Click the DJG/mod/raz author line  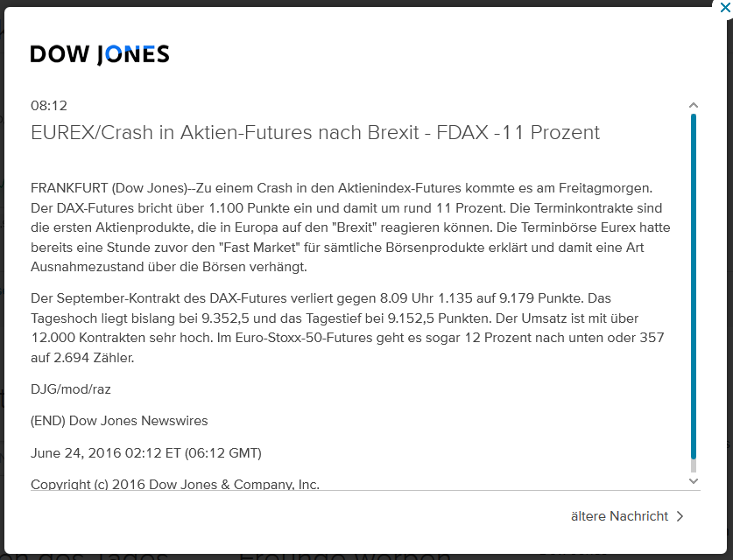pos(71,388)
